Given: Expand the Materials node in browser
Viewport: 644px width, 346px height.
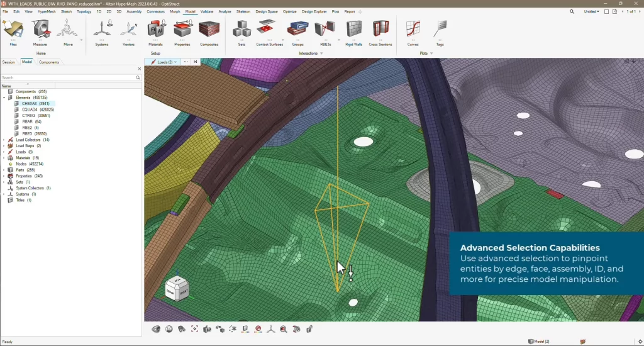Looking at the screenshot, I should click(x=4, y=158).
